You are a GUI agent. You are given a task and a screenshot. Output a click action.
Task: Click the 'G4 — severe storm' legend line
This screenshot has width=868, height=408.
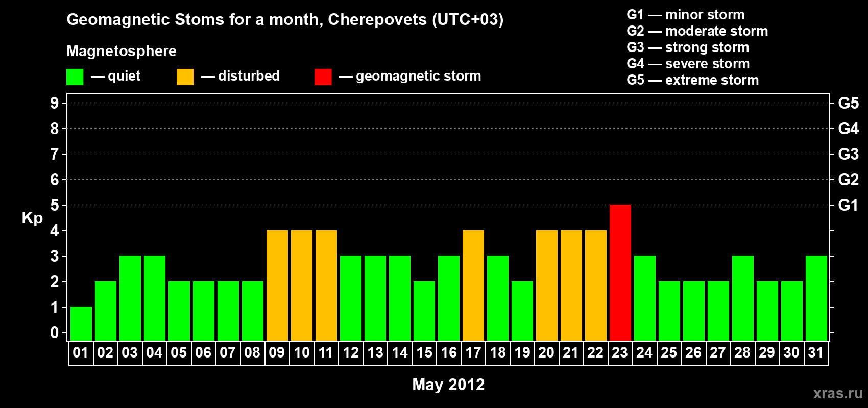pos(688,64)
